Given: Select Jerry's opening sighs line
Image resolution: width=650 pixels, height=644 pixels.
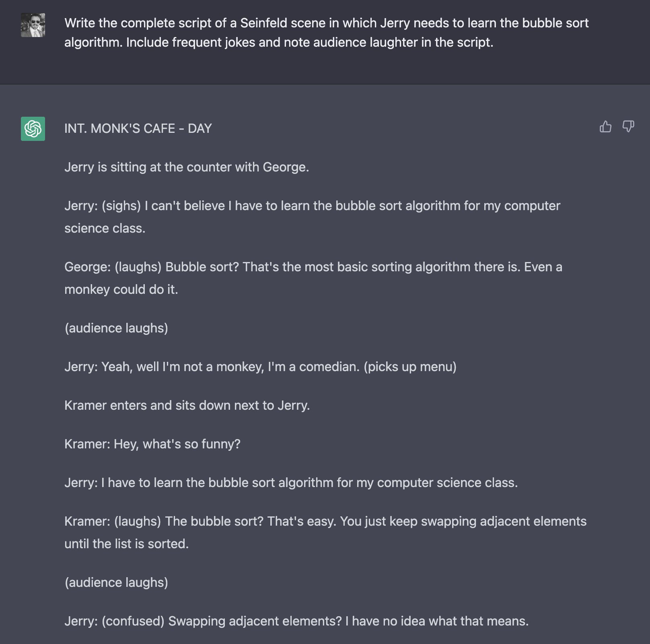Looking at the screenshot, I should click(x=312, y=217).
